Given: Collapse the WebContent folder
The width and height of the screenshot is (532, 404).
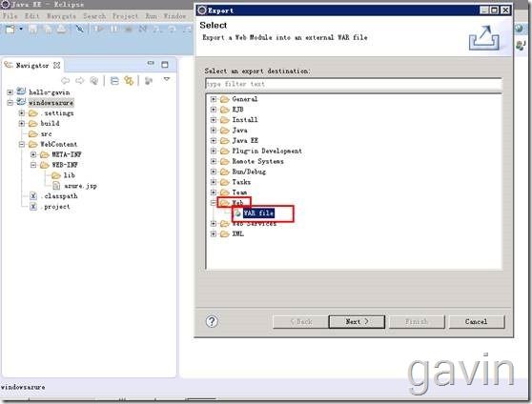Looking at the screenshot, I should click(x=22, y=144).
